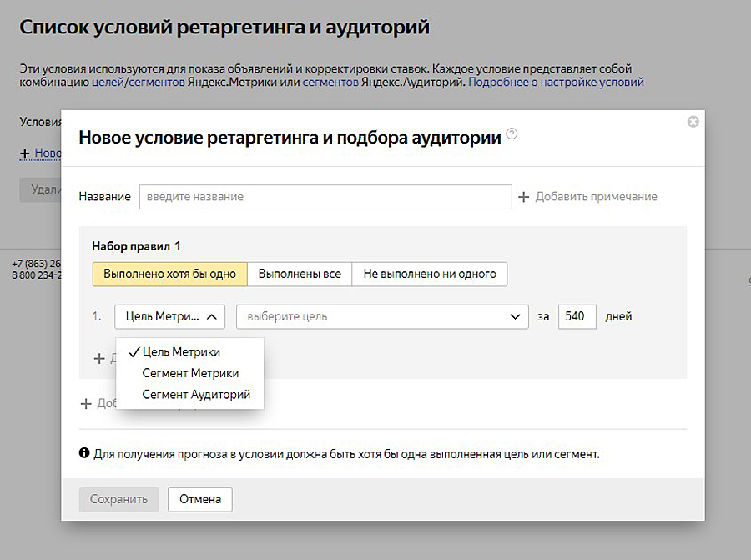Click the help question mark icon by dialog title
Screen dimensions: 751x560
512,134
